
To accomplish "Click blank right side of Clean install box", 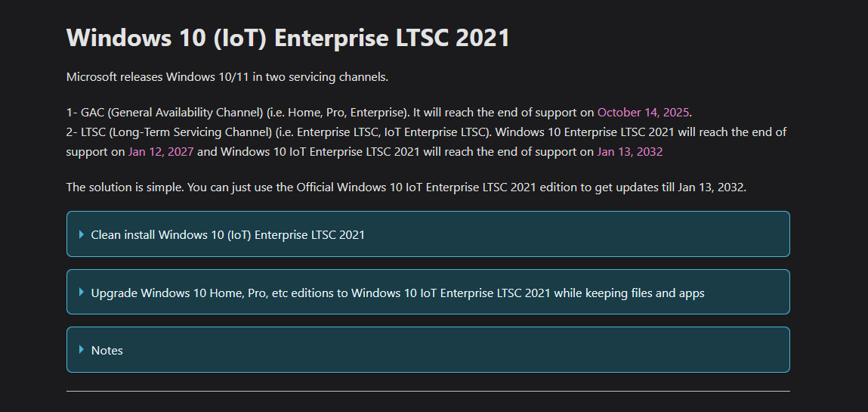I will coord(604,234).
